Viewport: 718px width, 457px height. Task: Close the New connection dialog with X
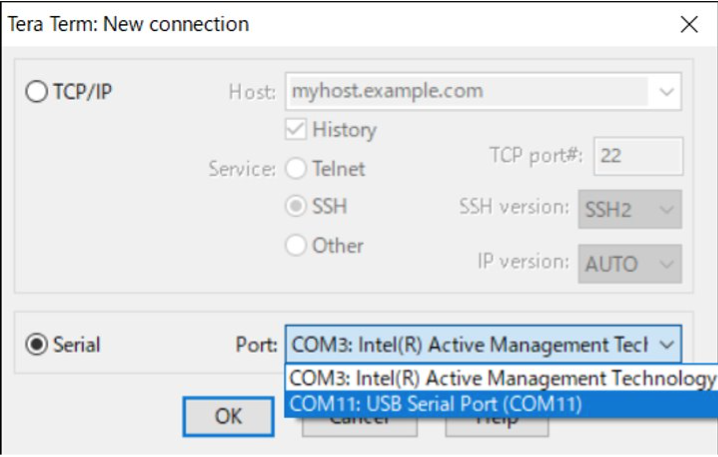pos(689,25)
